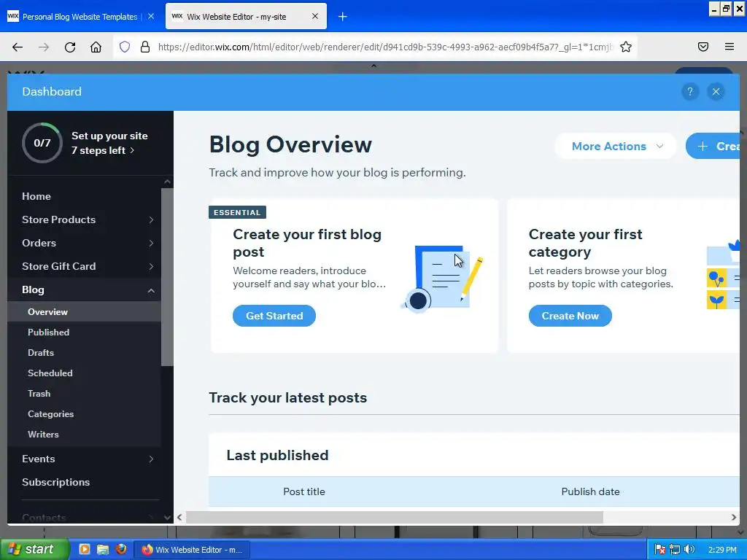Click the Dashboard help question mark icon
747x560 pixels.
[690, 91]
